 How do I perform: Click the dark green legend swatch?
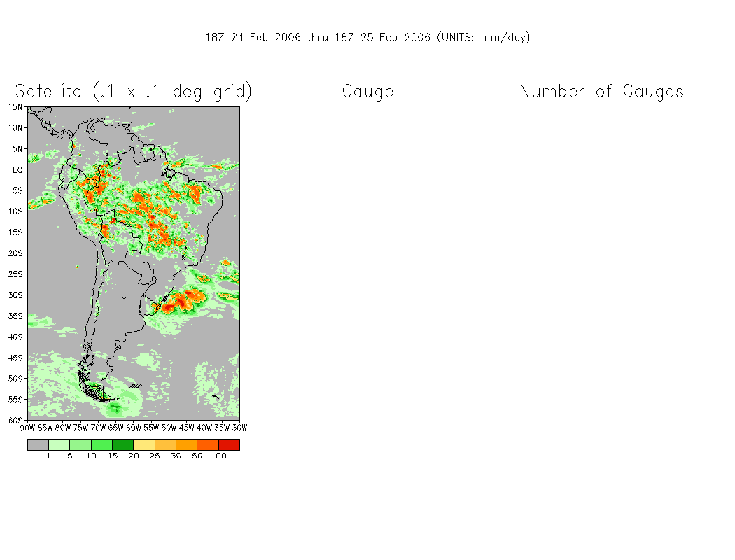coord(122,444)
